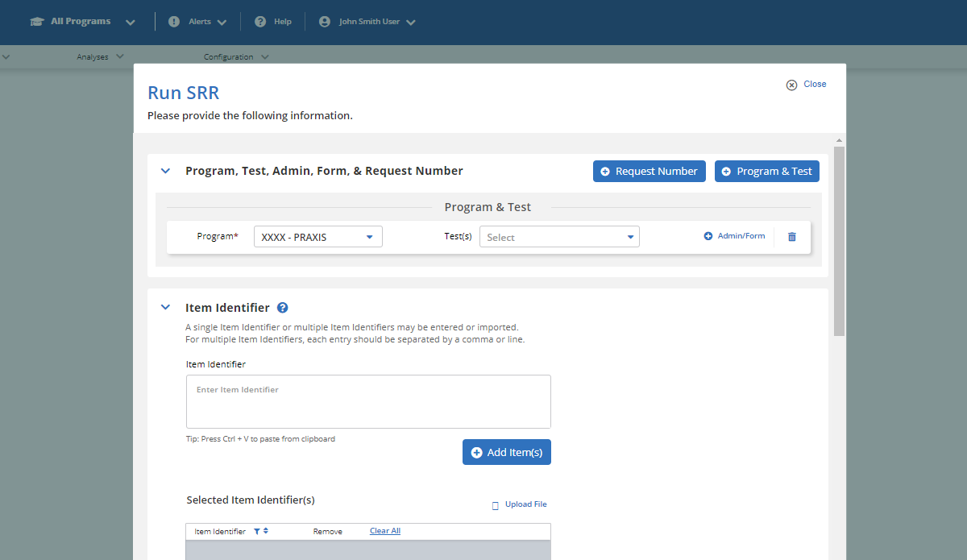Click the Upload File icon
967x560 pixels.
tap(496, 505)
